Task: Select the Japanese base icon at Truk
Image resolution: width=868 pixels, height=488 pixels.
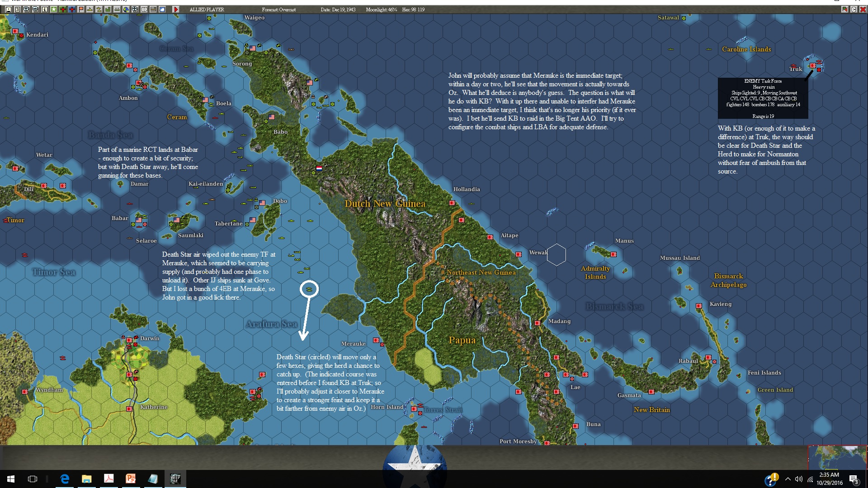Action: click(x=813, y=66)
